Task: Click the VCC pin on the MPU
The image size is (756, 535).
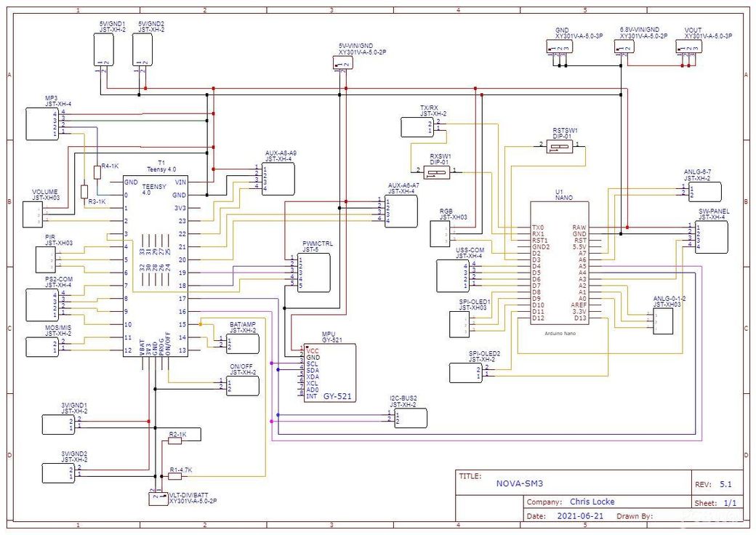Action: (312, 350)
